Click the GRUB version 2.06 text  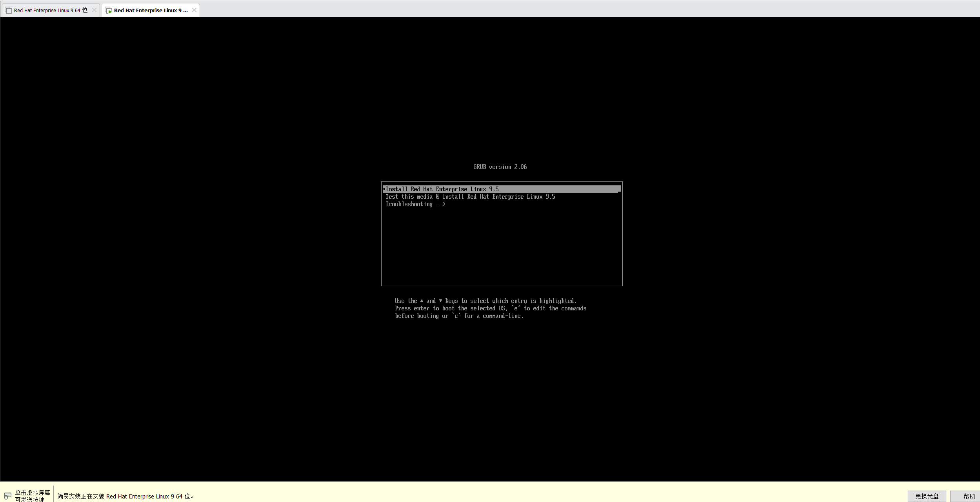click(500, 167)
